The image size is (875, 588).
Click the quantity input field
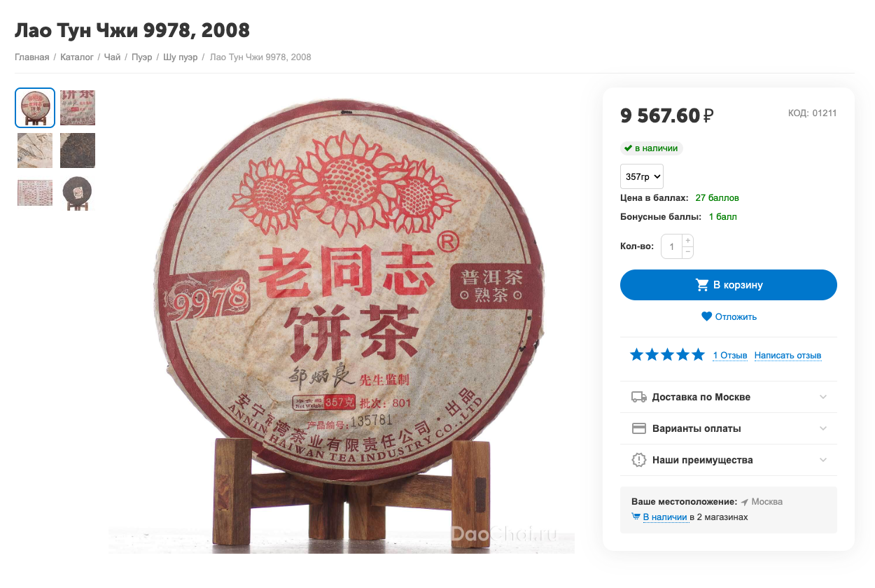coord(672,246)
